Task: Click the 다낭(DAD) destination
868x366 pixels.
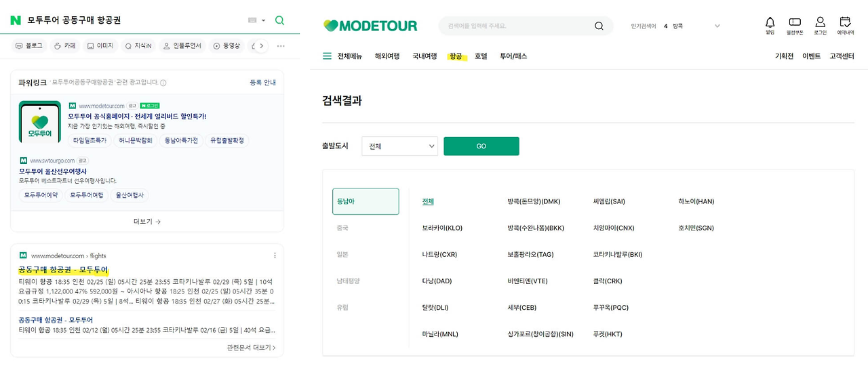Action: tap(437, 281)
